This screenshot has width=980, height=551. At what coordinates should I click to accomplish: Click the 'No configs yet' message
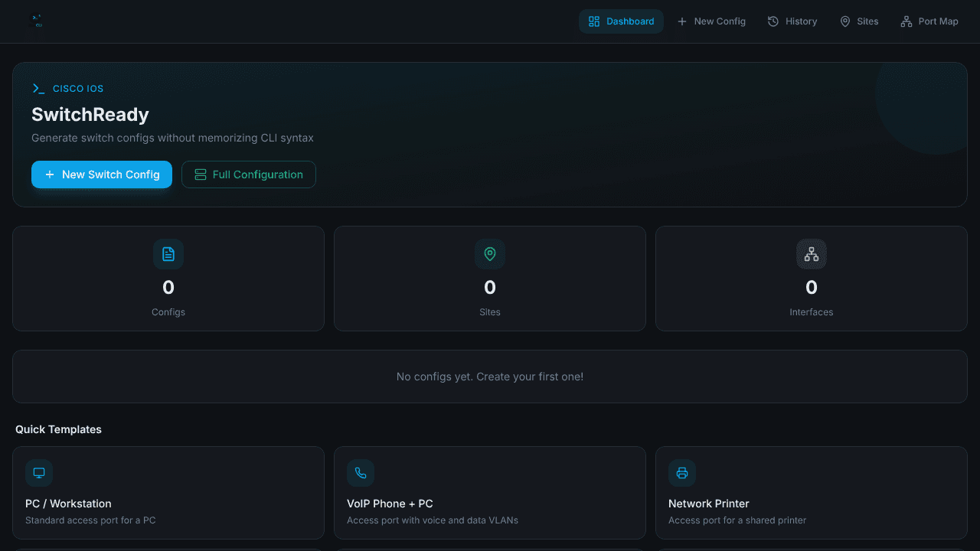tap(490, 377)
